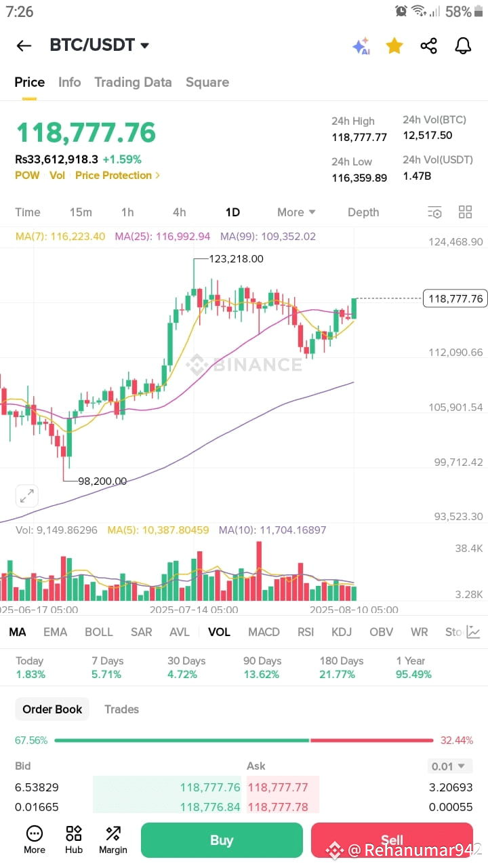Enable the MACD indicator
The width and height of the screenshot is (488, 868).
(x=264, y=632)
